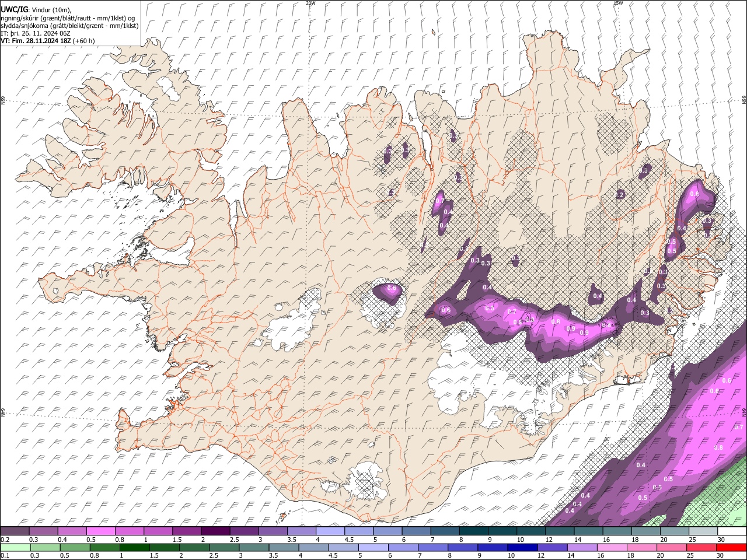Click the 'VT: Fim. 28.11.2024 18Z' valid time
The width and height of the screenshot is (747, 560).
[x=36, y=41]
